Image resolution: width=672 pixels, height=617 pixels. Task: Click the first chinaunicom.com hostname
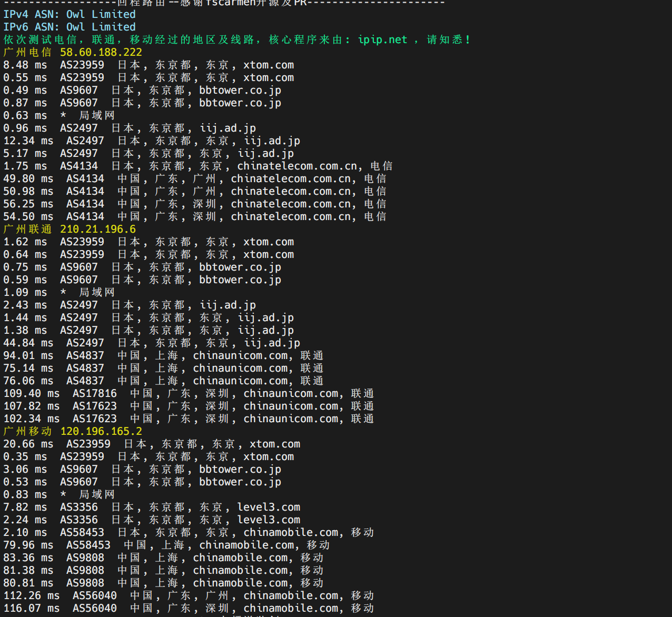[240, 355]
